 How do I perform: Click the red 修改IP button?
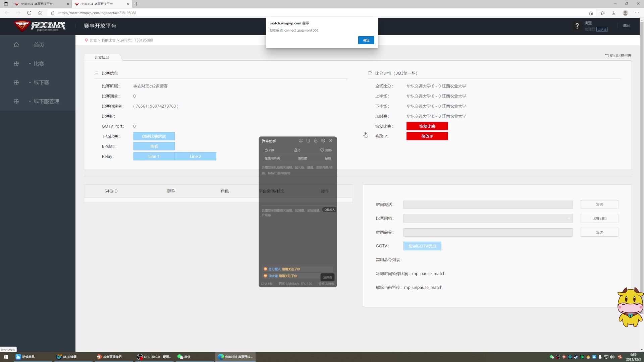427,136
